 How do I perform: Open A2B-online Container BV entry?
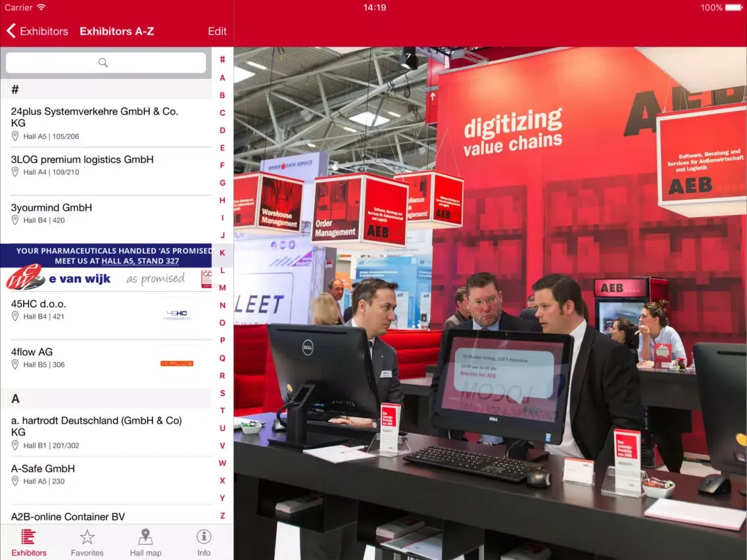point(106,515)
